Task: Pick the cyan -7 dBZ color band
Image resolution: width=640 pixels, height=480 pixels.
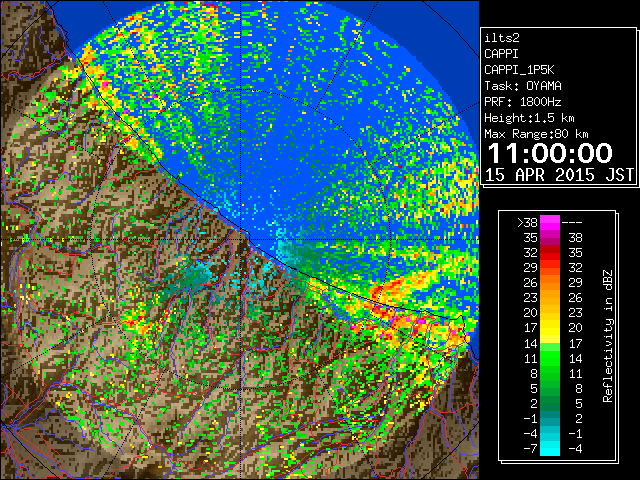Action: (550, 449)
